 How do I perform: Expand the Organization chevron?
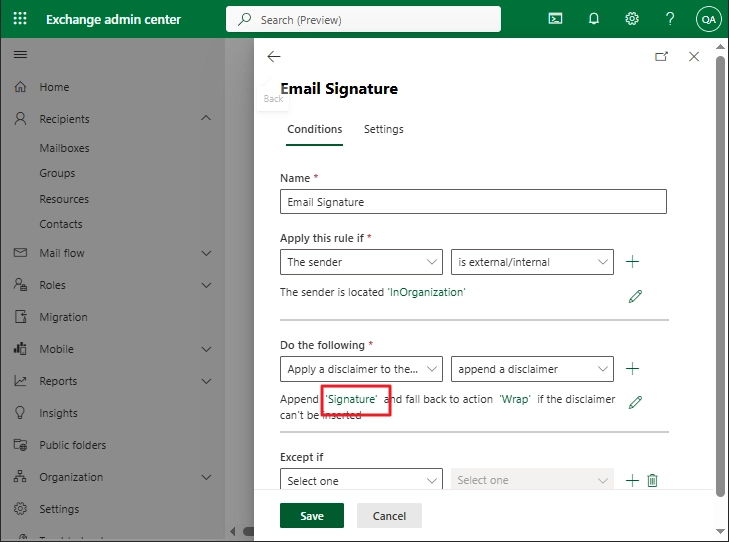(x=206, y=477)
